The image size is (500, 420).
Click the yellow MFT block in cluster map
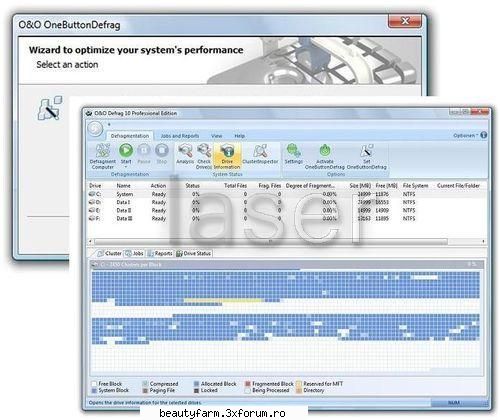[x=223, y=301]
